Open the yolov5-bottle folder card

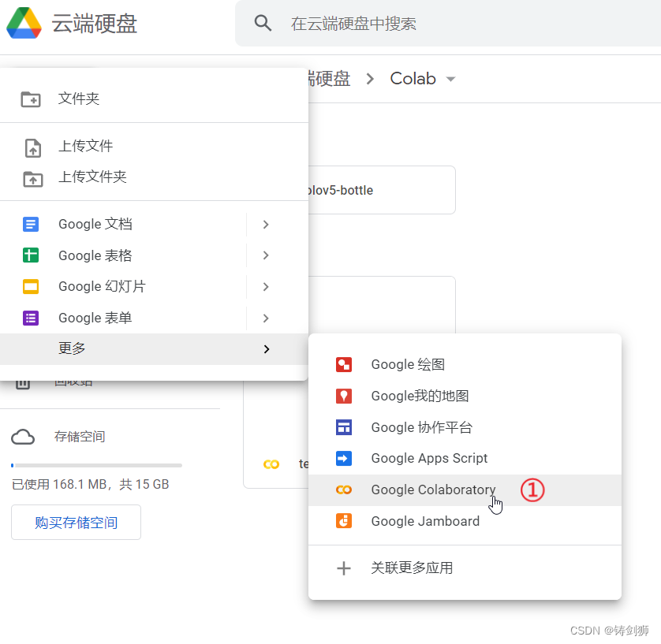[382, 190]
